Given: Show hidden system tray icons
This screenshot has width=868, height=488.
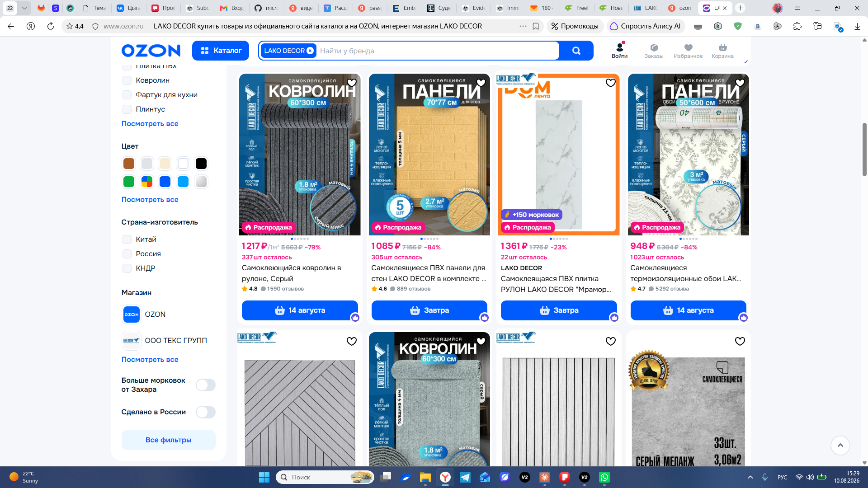Looking at the screenshot, I should 750,477.
